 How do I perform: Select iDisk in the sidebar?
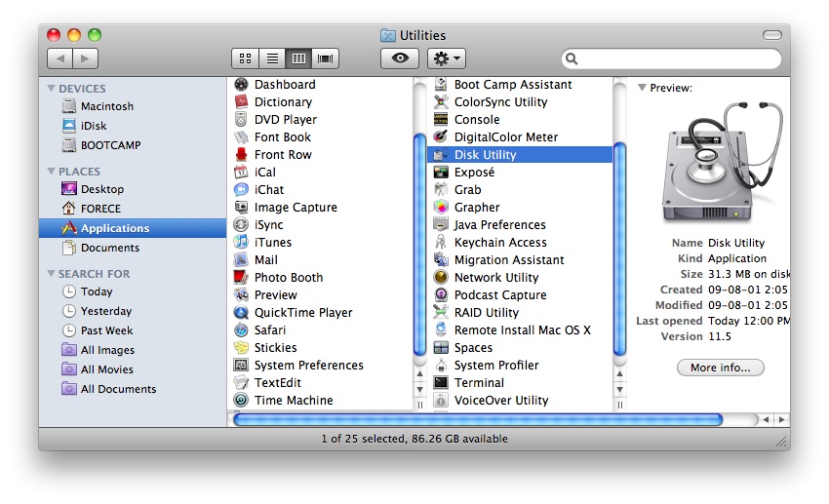[x=85, y=126]
